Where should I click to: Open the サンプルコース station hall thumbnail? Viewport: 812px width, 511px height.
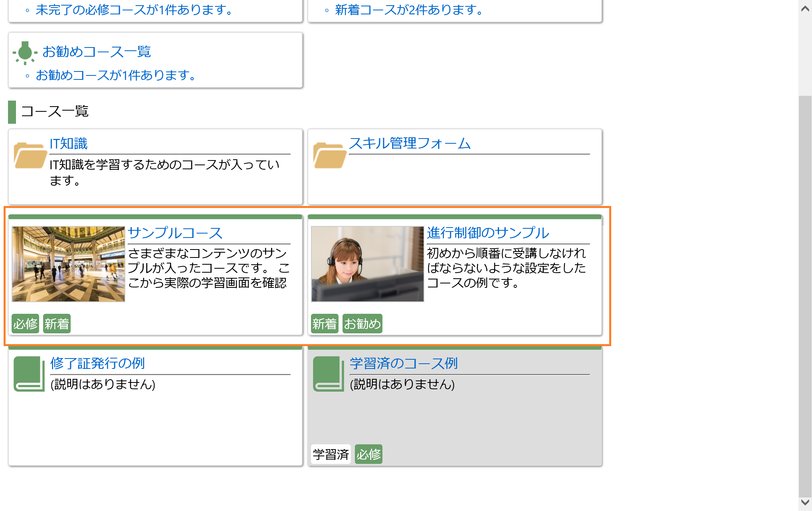pos(68,264)
